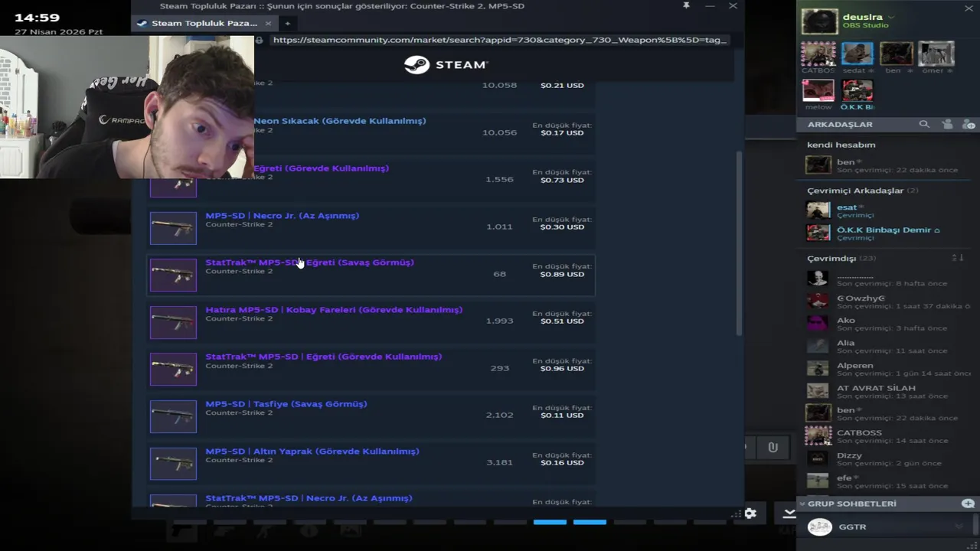
Task: Click the URL address bar
Action: point(499,40)
